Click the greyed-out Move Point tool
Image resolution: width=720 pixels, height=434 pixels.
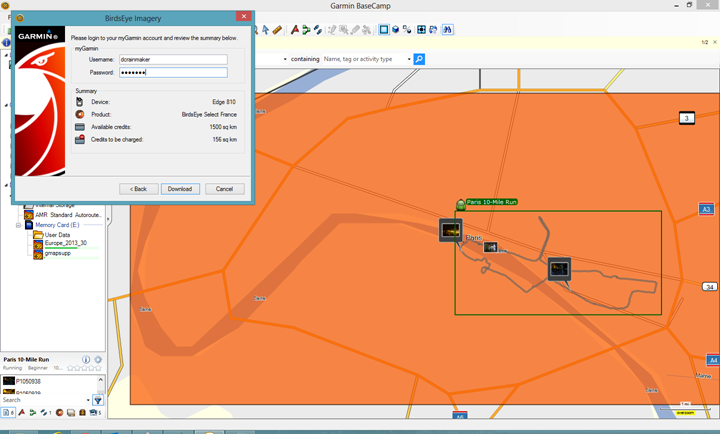point(343,30)
